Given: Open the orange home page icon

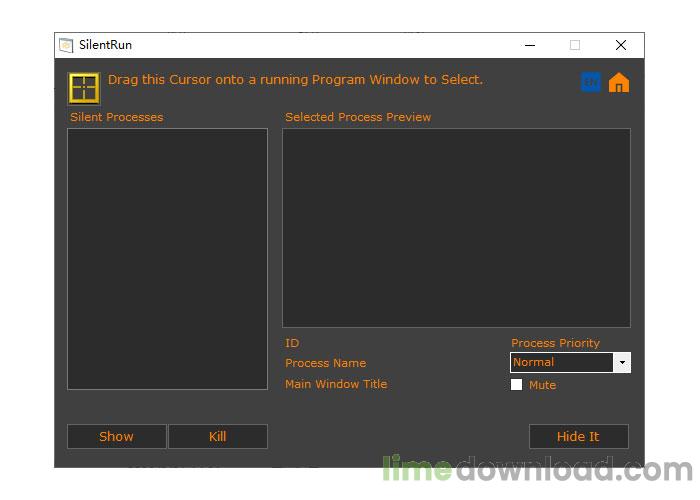Looking at the screenshot, I should click(x=619, y=83).
